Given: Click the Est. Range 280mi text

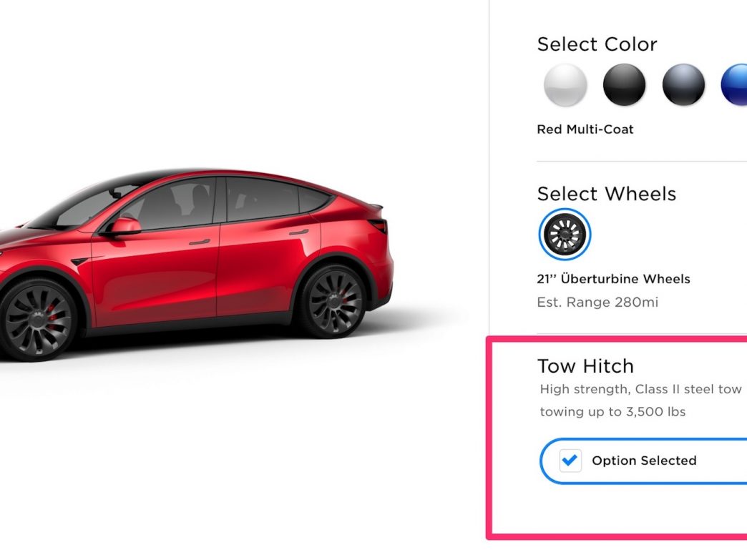Looking at the screenshot, I should click(x=597, y=303).
